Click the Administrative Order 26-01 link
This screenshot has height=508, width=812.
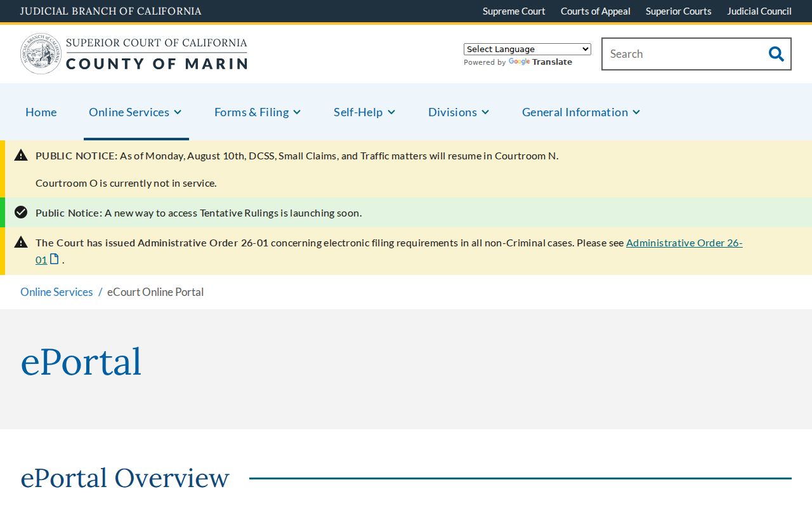pyautogui.click(x=684, y=243)
